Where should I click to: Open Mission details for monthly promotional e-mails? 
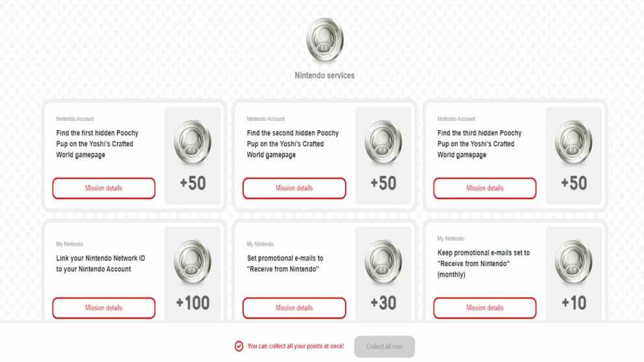(485, 307)
